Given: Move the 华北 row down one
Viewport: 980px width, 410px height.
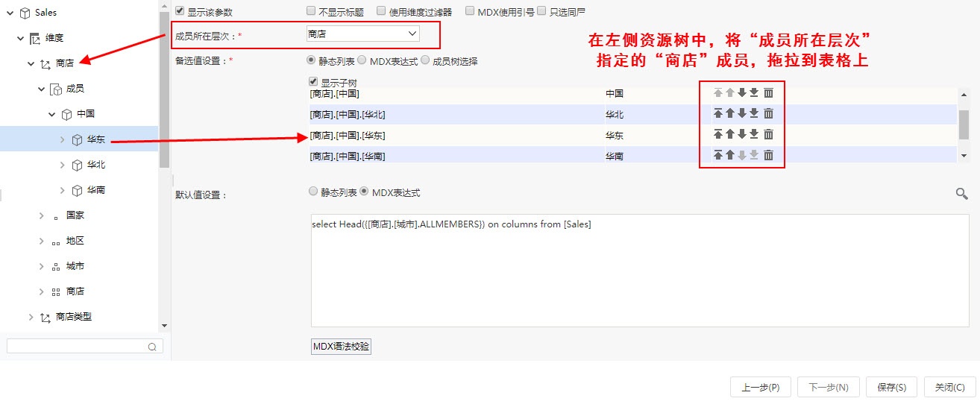Looking at the screenshot, I should (x=741, y=113).
